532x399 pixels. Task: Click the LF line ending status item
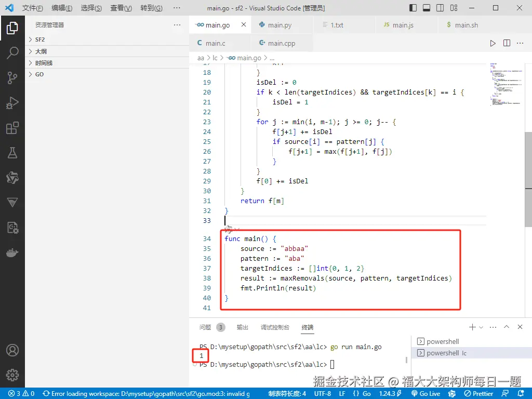pyautogui.click(x=342, y=394)
